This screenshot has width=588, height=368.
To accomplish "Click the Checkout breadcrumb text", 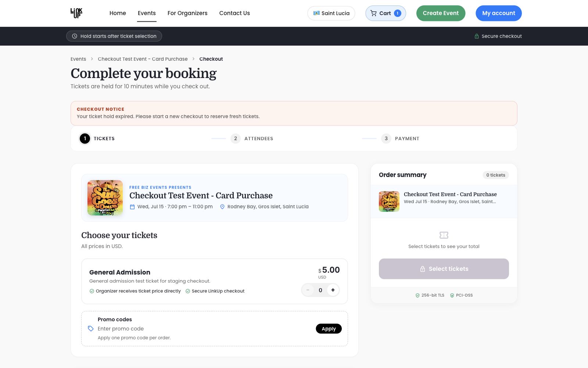I will pyautogui.click(x=211, y=59).
